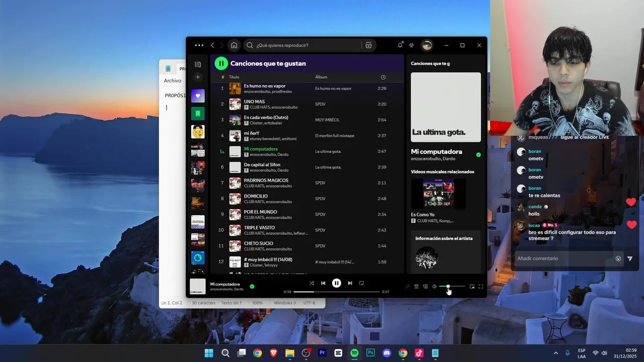This screenshot has width=644, height=362.
Task: Sort by duration clock icon column
Action: tap(383, 77)
